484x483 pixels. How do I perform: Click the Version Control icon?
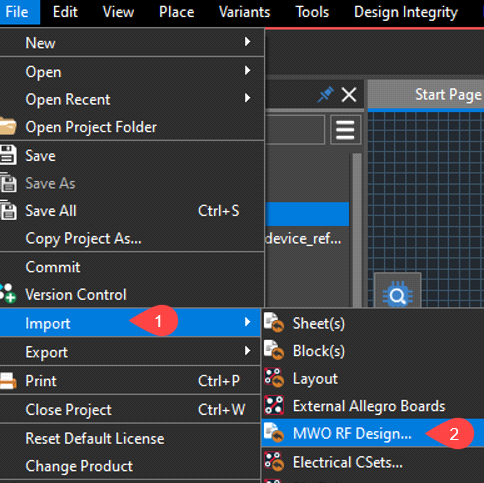(7, 294)
